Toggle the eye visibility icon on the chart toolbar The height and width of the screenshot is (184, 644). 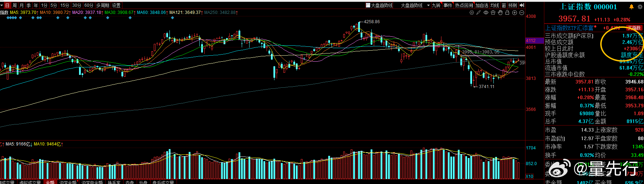pos(486,12)
